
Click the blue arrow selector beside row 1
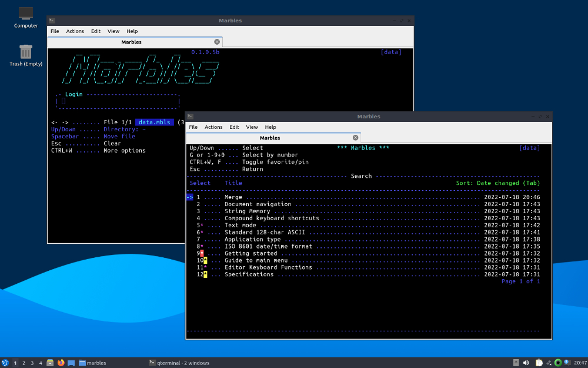coord(190,197)
